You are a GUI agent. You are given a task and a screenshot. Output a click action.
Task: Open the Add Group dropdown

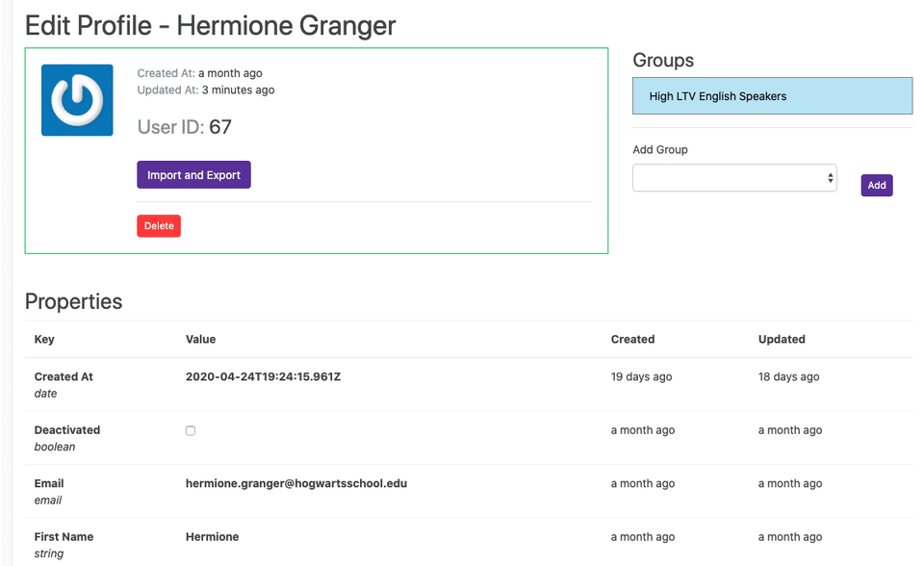[x=733, y=178]
